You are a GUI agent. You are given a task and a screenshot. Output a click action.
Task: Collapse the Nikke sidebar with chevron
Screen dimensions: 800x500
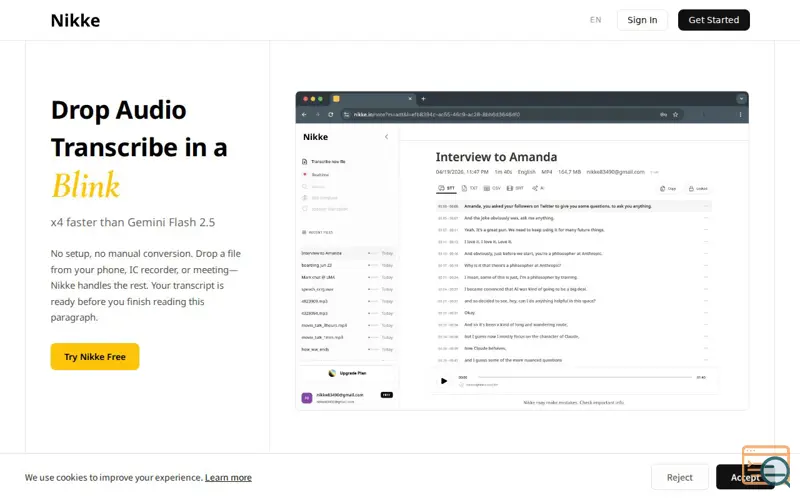point(386,137)
